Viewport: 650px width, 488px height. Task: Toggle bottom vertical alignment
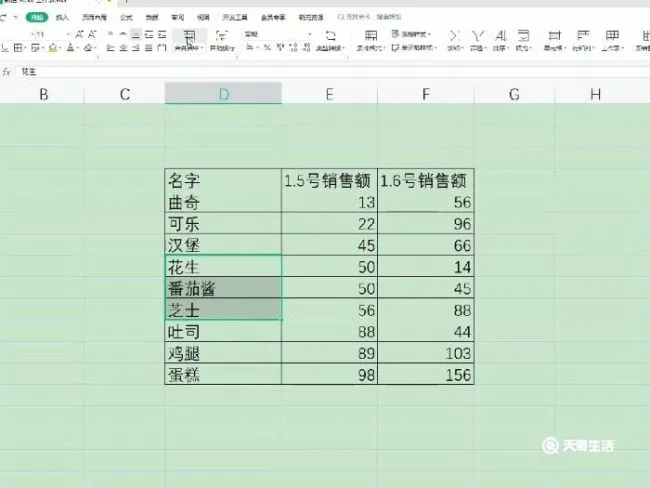(136, 34)
